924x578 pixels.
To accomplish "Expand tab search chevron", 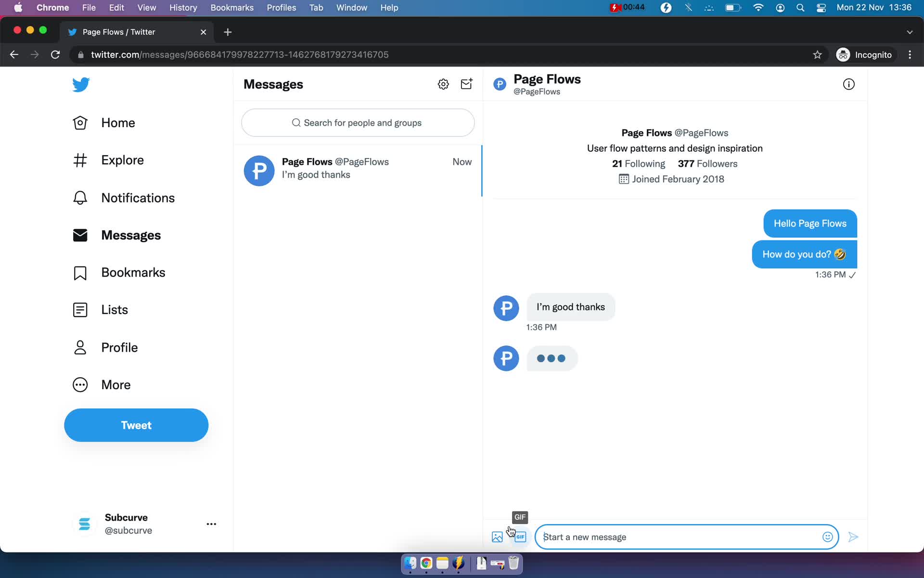I will tap(910, 32).
